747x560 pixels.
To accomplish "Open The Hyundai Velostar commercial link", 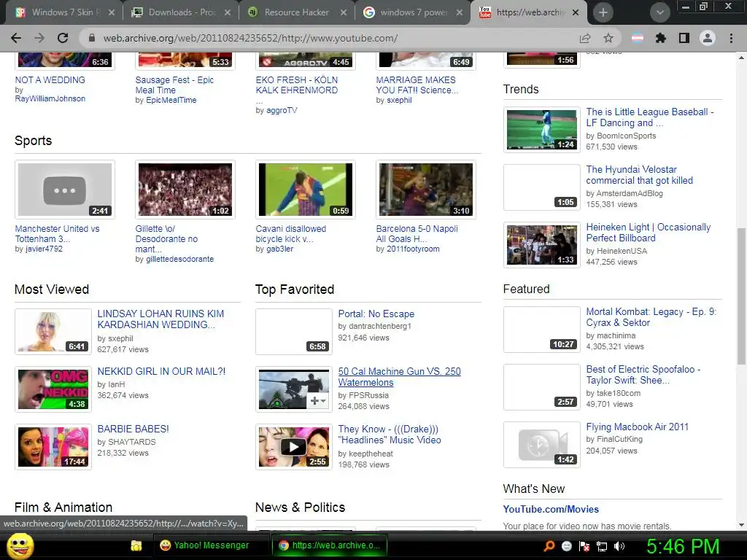I will (x=639, y=175).
